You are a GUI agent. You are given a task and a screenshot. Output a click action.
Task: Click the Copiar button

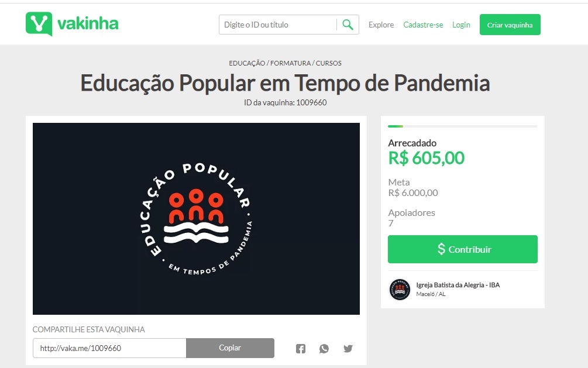point(230,348)
